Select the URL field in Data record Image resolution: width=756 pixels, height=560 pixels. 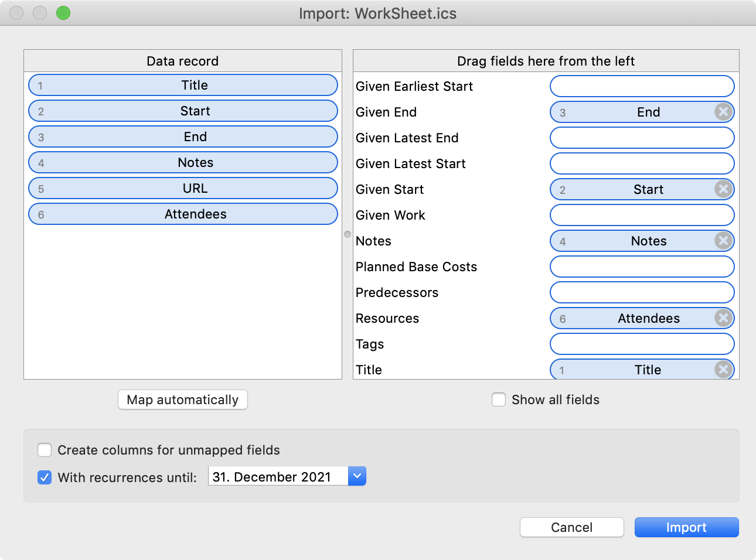click(x=183, y=188)
